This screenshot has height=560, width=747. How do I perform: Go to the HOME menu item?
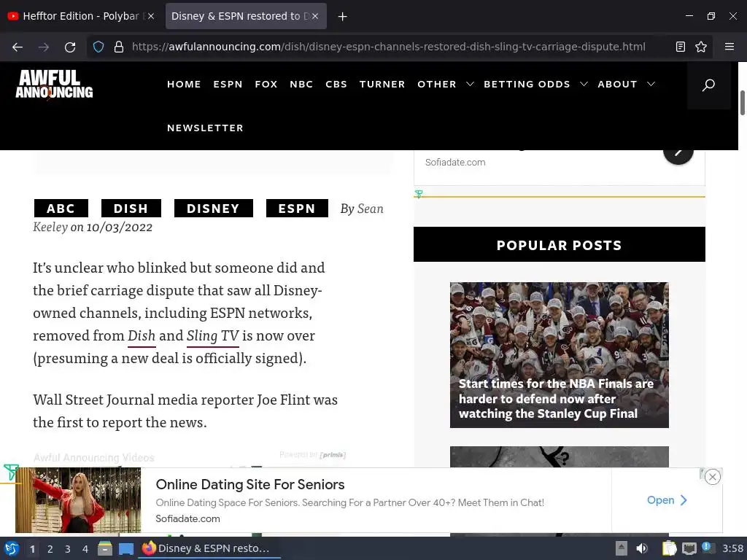184,85
